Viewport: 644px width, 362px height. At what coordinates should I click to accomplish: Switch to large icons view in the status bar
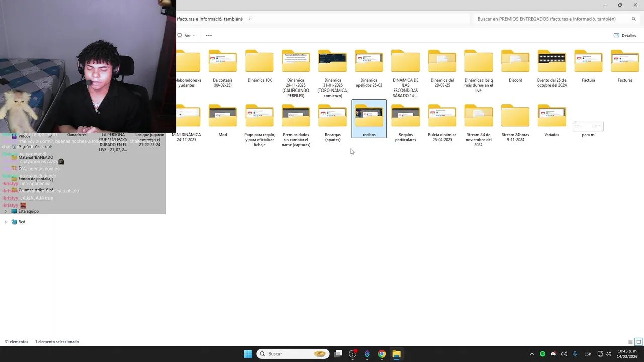(x=639, y=342)
